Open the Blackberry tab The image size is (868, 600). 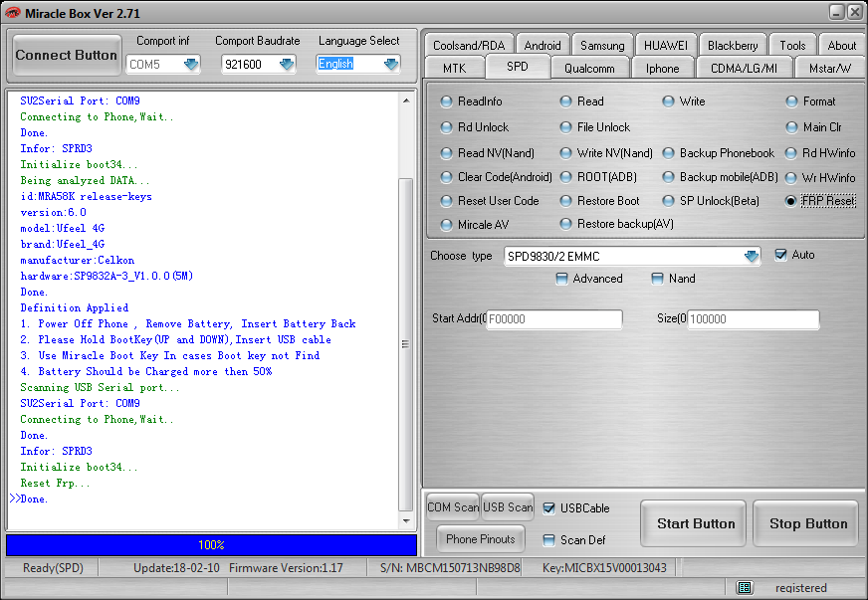733,45
